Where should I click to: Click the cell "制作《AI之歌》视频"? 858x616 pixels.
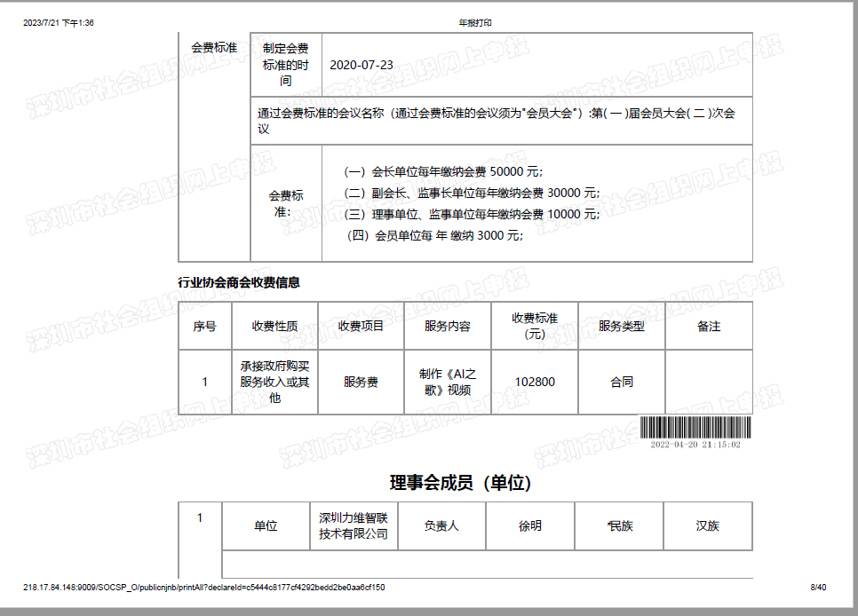tap(447, 382)
